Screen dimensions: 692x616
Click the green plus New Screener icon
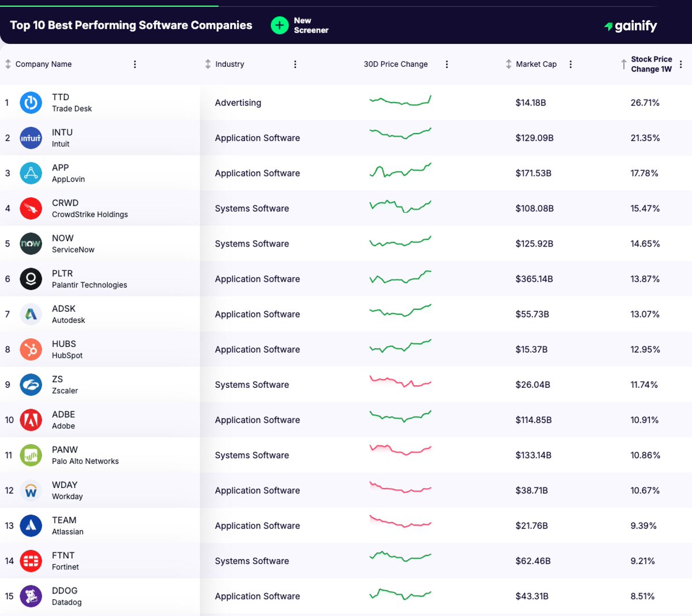pos(280,25)
